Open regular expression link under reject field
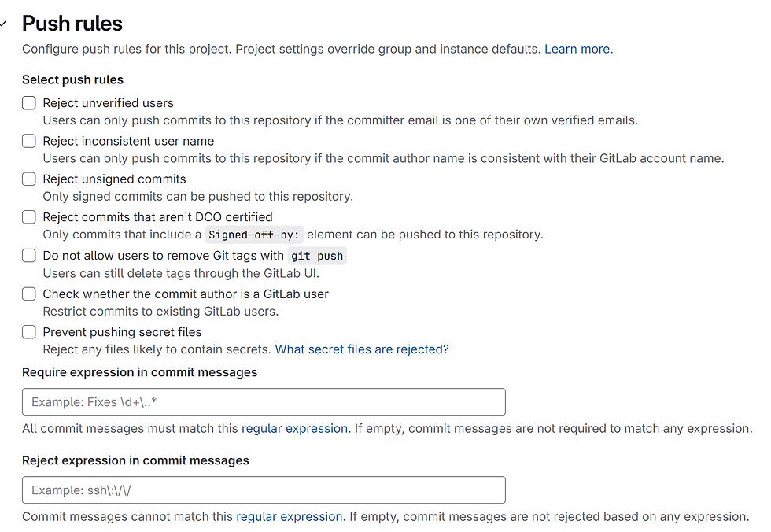The width and height of the screenshot is (771, 532). coord(290,517)
